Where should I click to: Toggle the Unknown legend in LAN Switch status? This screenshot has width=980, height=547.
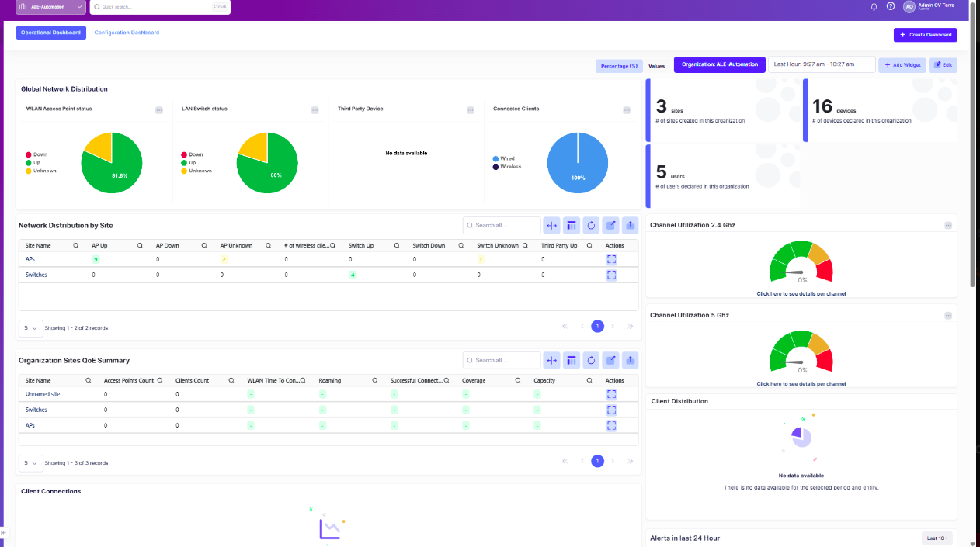tap(196, 171)
